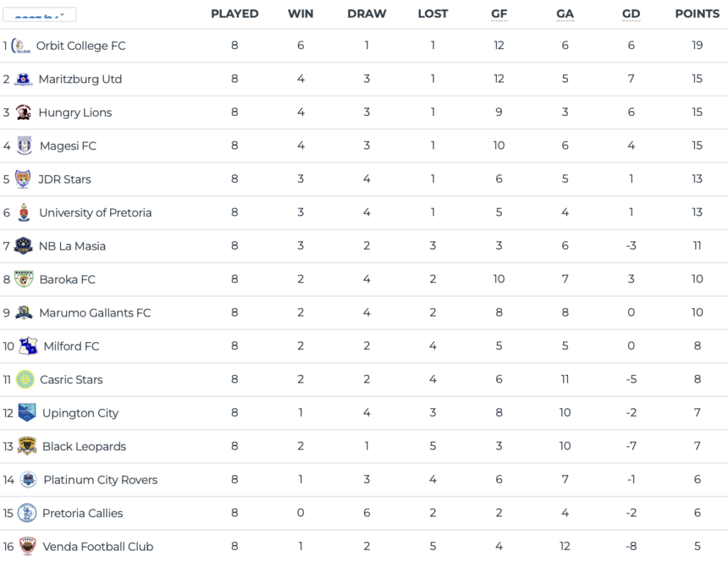Click the GF column header abbreviation
This screenshot has width=728, height=562.
[x=499, y=14]
